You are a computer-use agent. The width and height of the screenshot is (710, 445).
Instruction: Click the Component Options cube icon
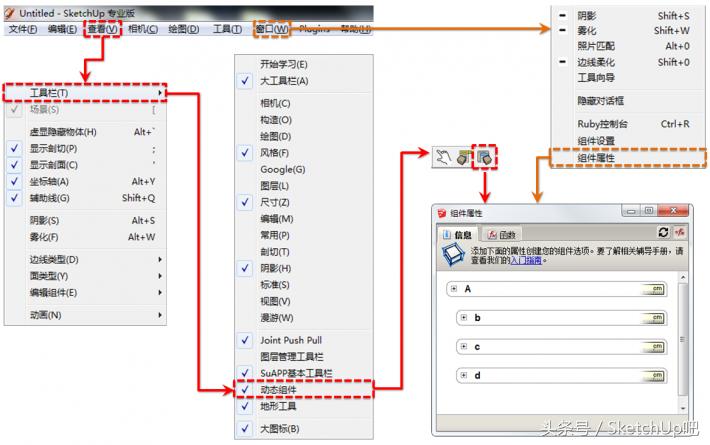pos(463,158)
